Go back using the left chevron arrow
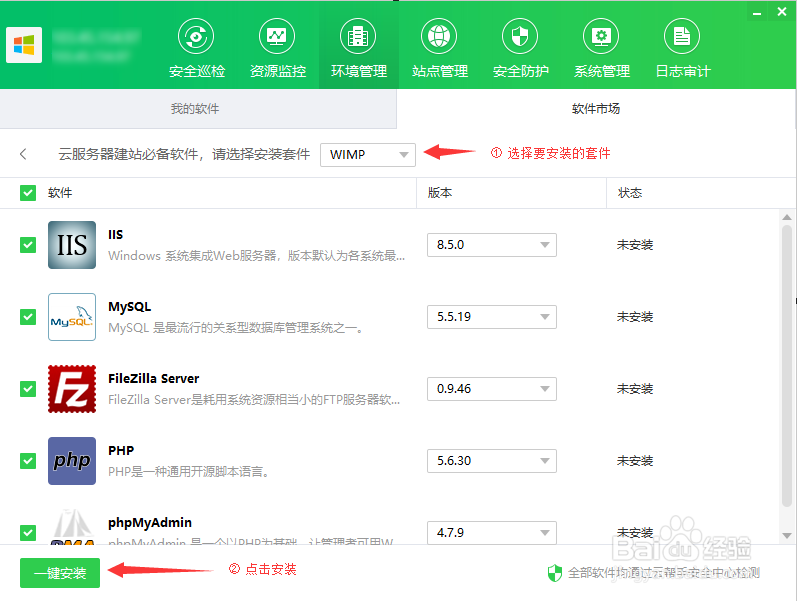 pos(23,154)
